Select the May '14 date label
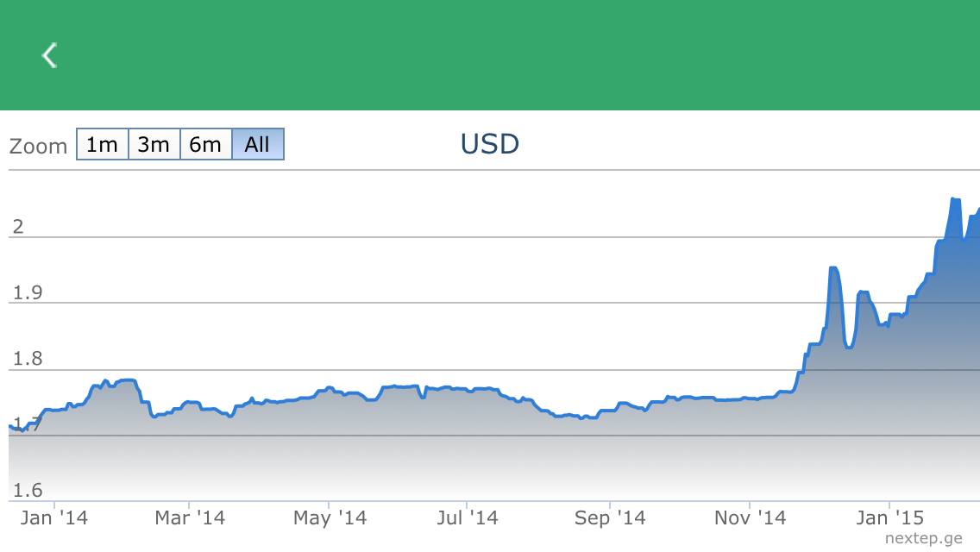 [x=330, y=517]
